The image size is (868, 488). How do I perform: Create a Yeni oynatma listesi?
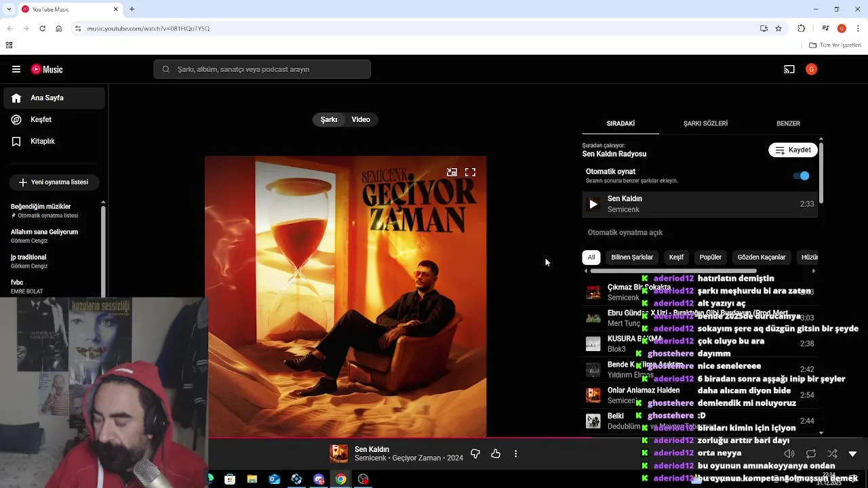pos(54,182)
